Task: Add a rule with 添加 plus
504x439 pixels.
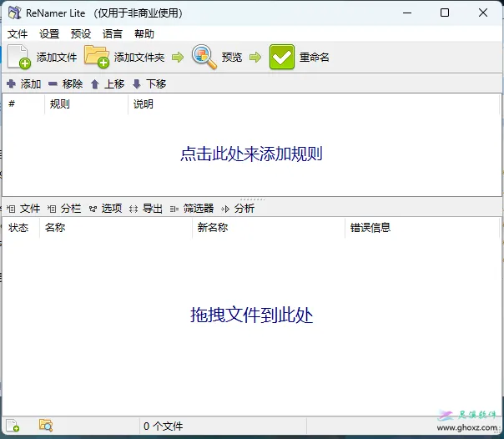Action: tap(24, 84)
